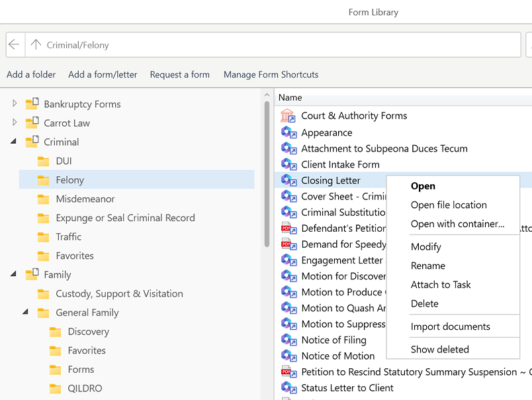The height and width of the screenshot is (400, 532).
Task: Click the back arrow navigation button
Action: (15, 45)
